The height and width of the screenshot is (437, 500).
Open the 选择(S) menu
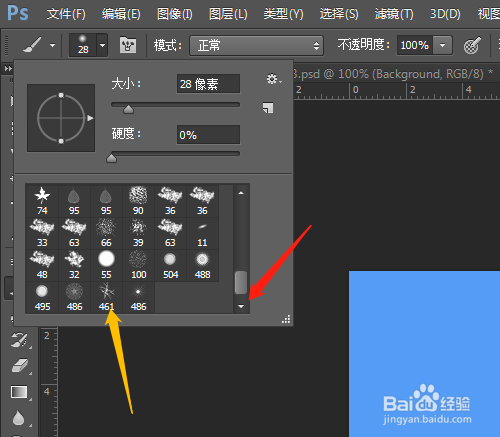(x=339, y=14)
